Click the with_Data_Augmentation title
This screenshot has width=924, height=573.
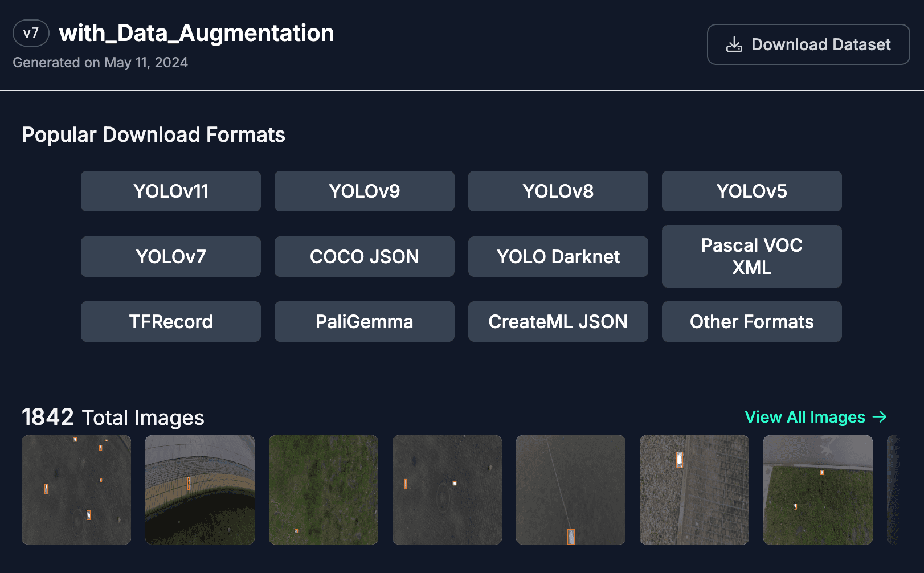[x=197, y=33]
